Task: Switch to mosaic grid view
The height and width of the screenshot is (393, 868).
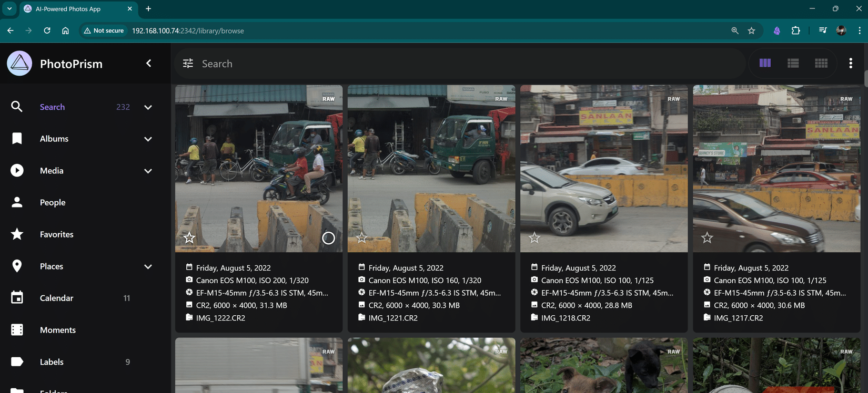Action: coord(821,63)
